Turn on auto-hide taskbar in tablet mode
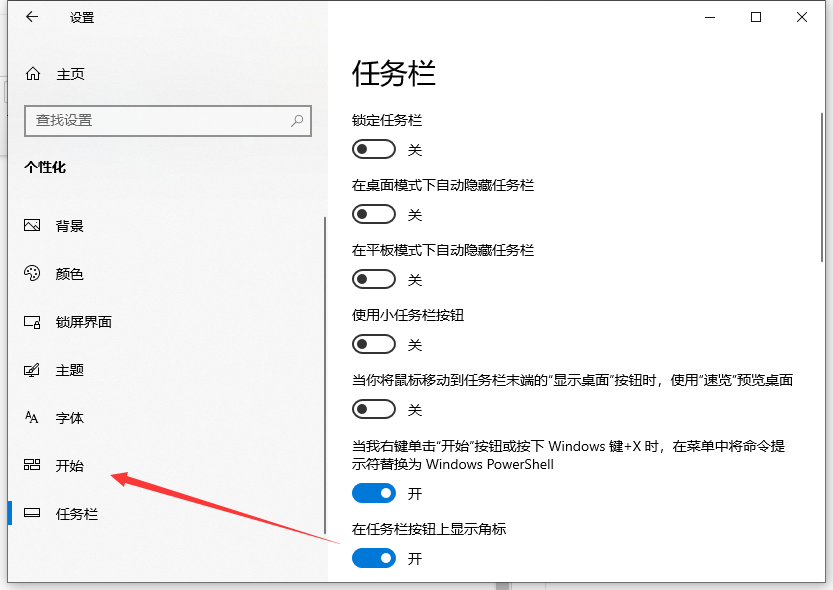The height and width of the screenshot is (590, 833). click(373, 279)
